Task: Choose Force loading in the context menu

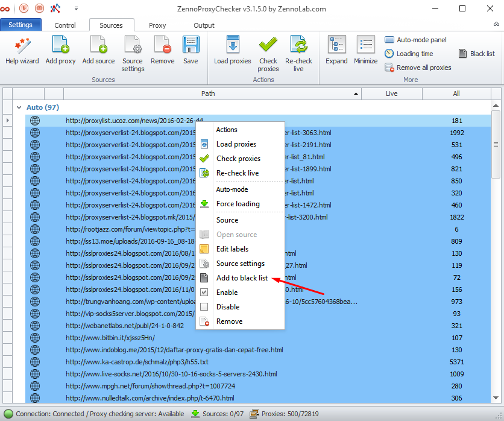Action: click(241, 204)
